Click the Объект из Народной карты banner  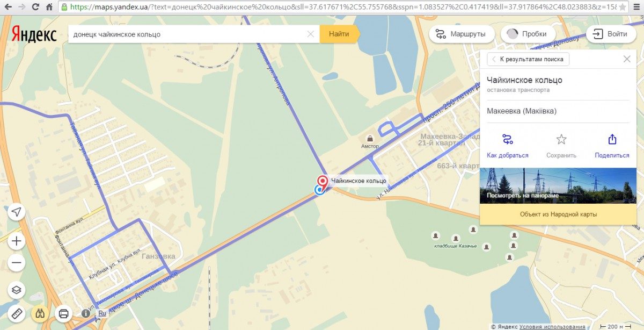pos(558,214)
